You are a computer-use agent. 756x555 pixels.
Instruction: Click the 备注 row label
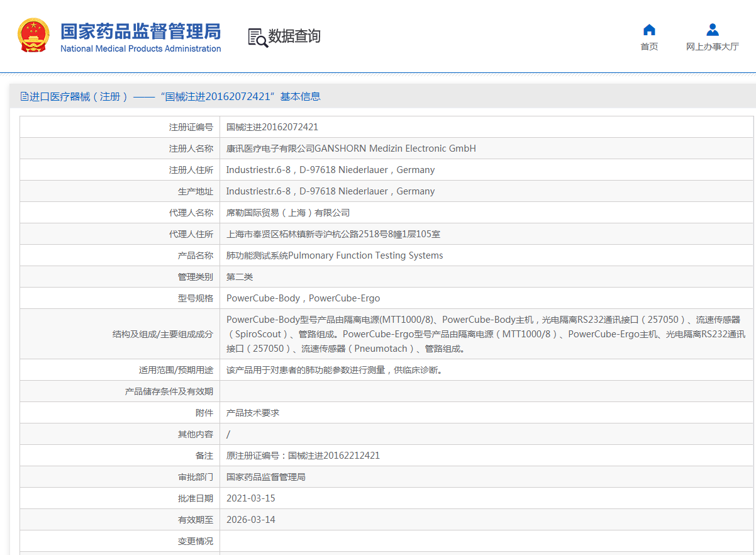pos(204,456)
